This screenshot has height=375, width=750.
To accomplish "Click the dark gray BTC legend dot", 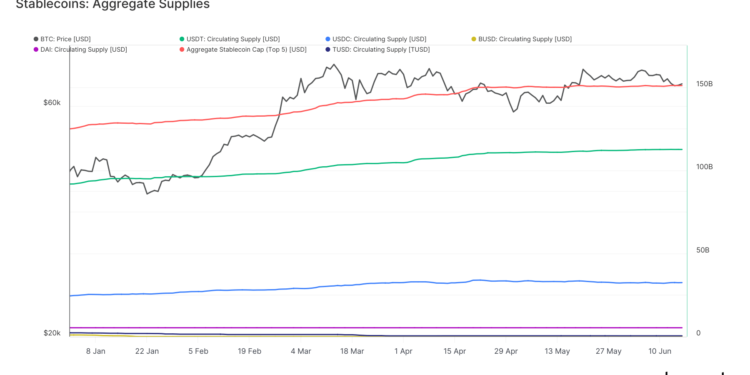I will 36,39.
